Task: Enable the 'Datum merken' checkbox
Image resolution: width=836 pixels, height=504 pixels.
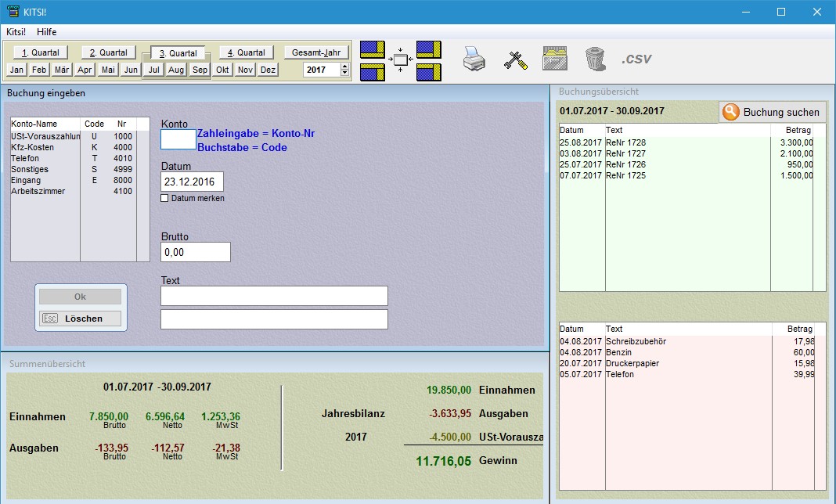Action: click(164, 199)
